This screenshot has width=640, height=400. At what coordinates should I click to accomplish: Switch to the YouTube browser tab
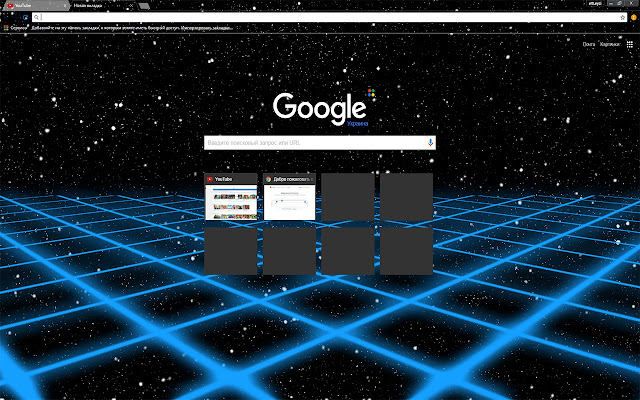(35, 5)
